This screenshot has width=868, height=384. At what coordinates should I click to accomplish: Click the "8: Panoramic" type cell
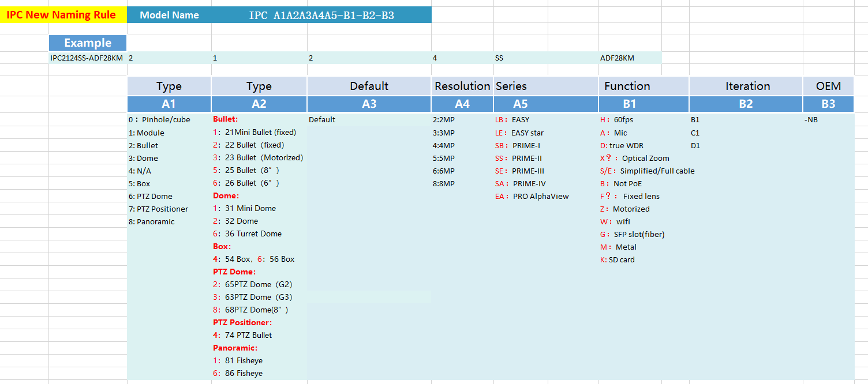pos(152,221)
